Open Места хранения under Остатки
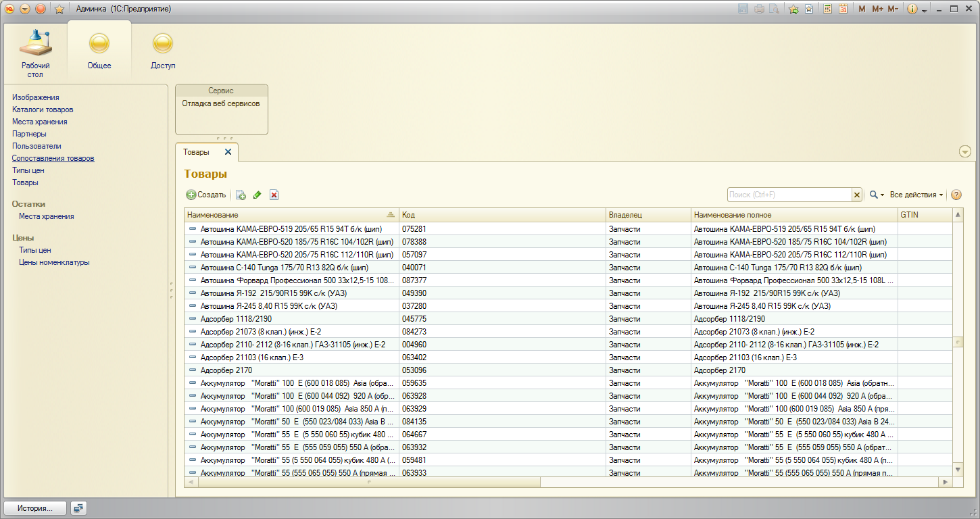The image size is (980, 519). point(46,216)
